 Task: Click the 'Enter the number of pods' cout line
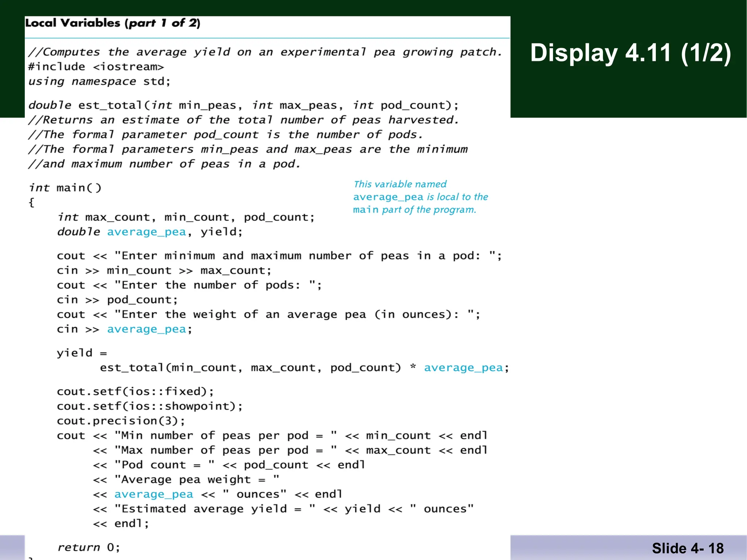tap(189, 285)
